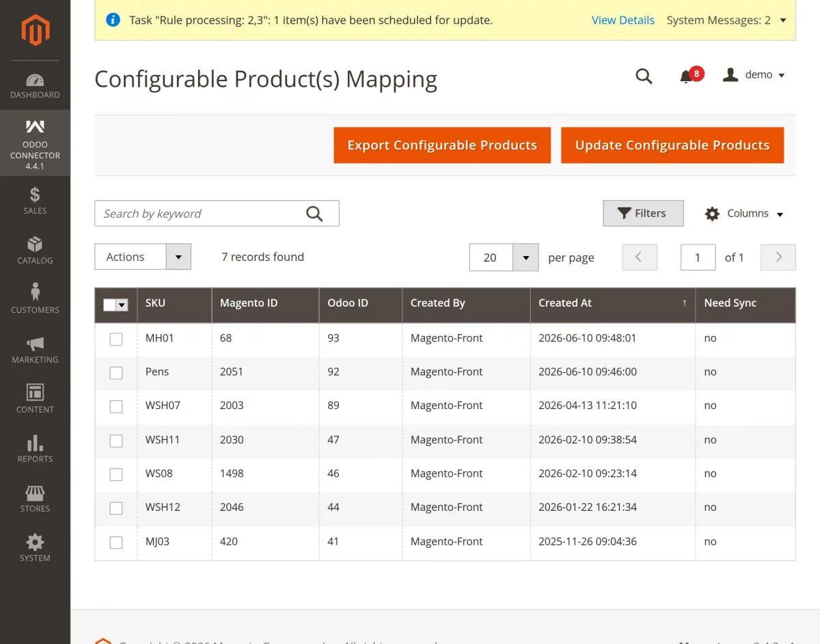Click the 7 records found text

(263, 257)
